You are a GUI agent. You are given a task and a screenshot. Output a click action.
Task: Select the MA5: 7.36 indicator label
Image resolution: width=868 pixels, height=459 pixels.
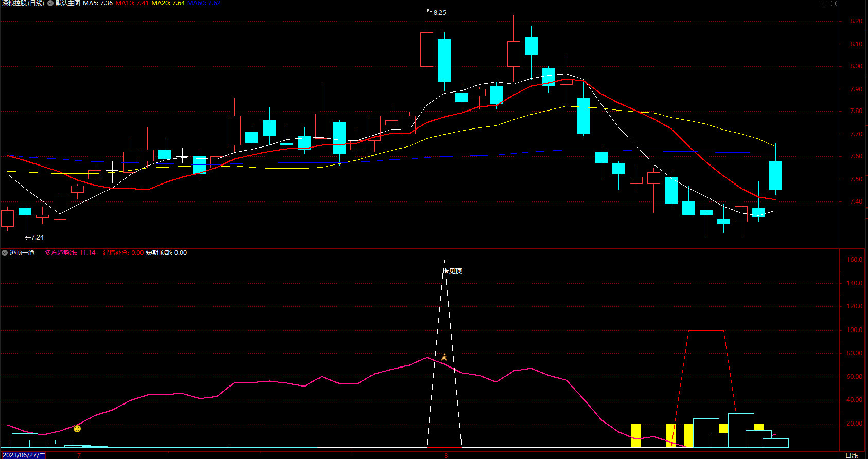coord(98,3)
